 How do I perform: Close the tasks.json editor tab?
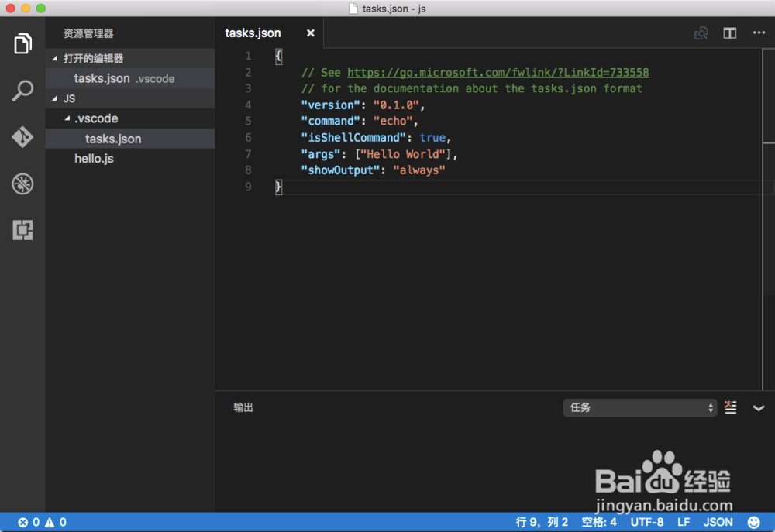click(311, 33)
